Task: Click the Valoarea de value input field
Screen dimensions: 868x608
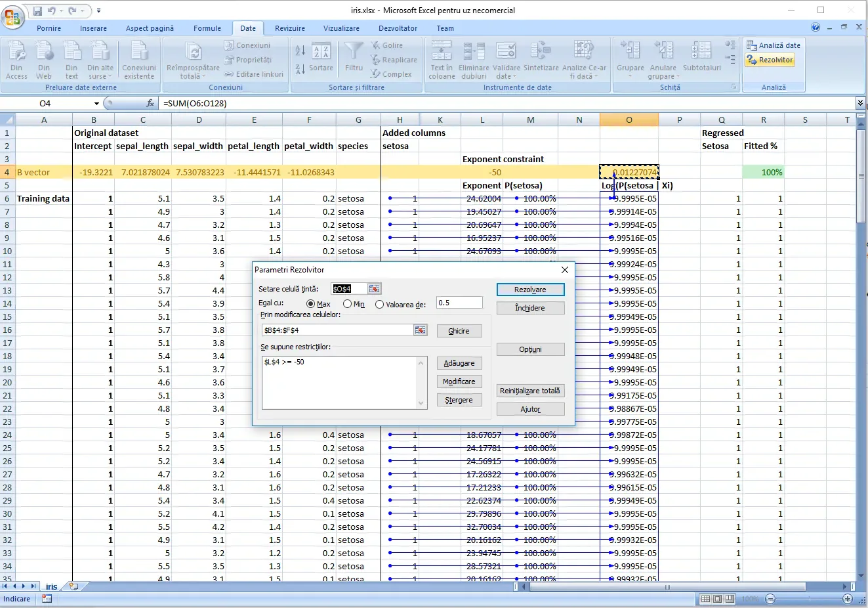Action: 459,303
